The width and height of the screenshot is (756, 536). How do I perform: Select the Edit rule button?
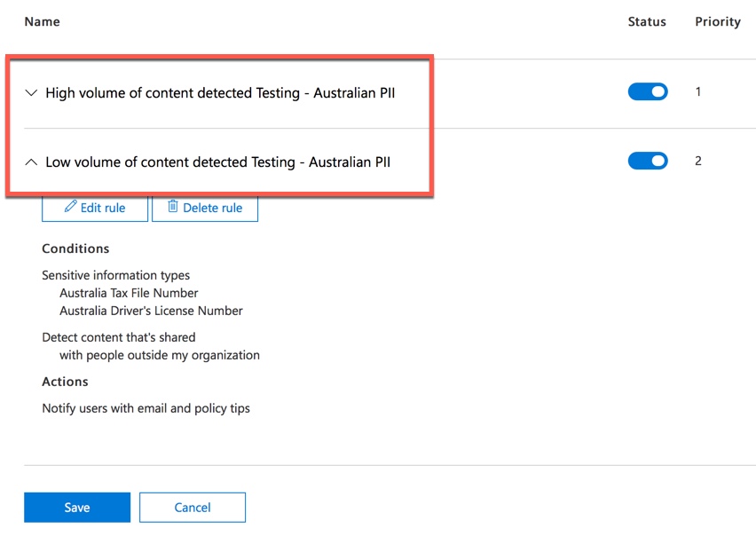(94, 208)
